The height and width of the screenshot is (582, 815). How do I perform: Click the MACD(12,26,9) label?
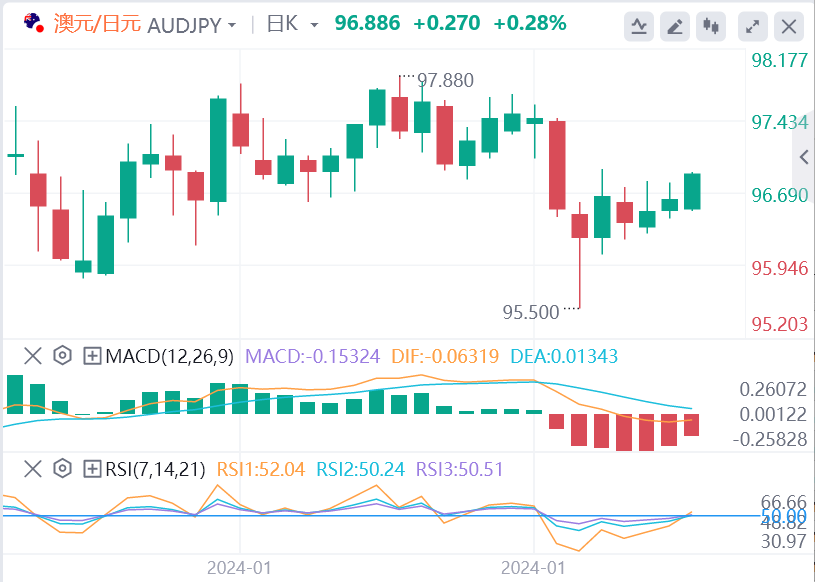[169, 356]
